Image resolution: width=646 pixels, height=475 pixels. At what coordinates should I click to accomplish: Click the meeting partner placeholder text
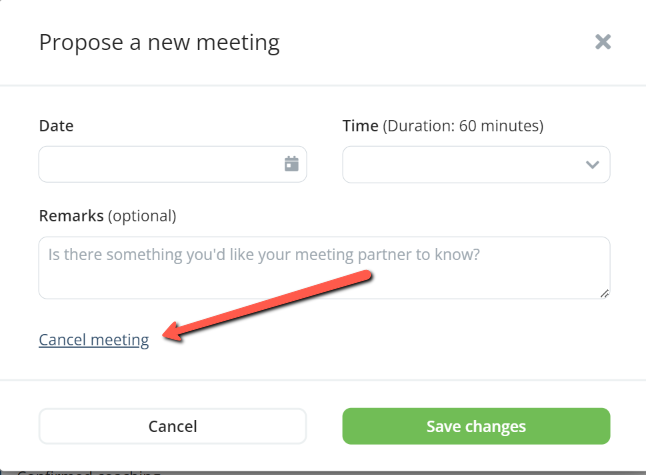(264, 255)
